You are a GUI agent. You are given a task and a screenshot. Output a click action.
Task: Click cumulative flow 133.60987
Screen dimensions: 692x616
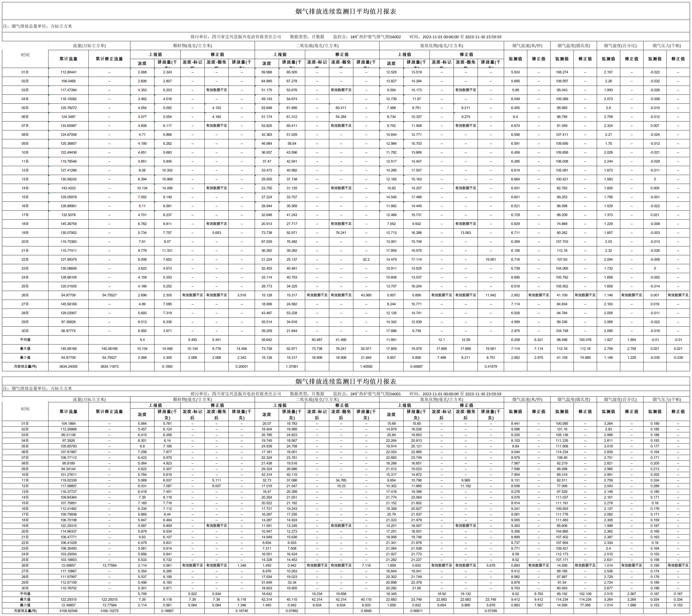click(x=68, y=126)
